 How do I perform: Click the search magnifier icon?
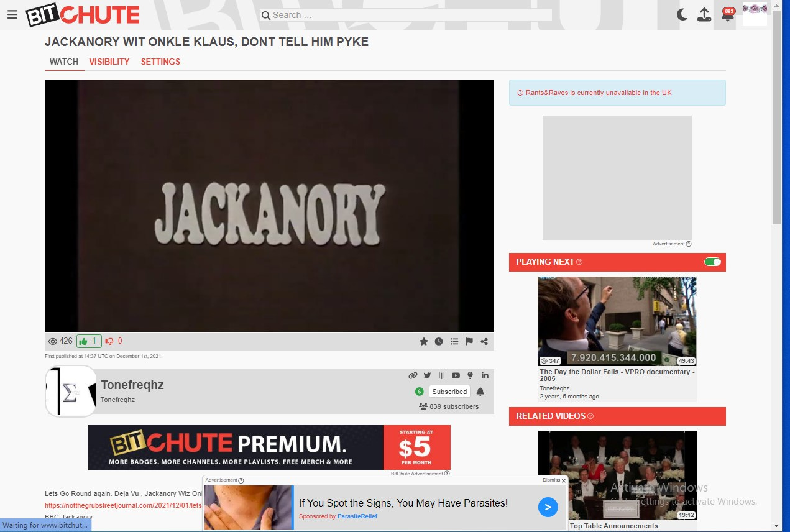pyautogui.click(x=266, y=16)
